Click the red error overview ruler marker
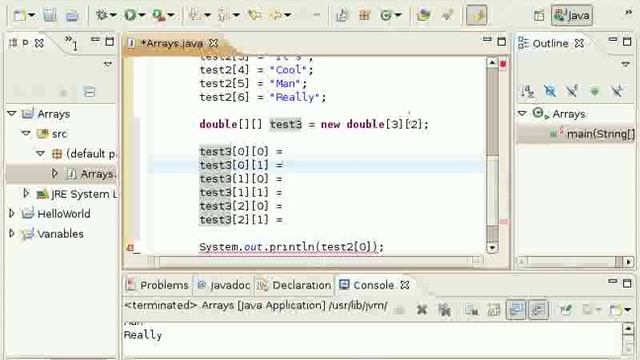The width and height of the screenshot is (640, 360). (503, 64)
